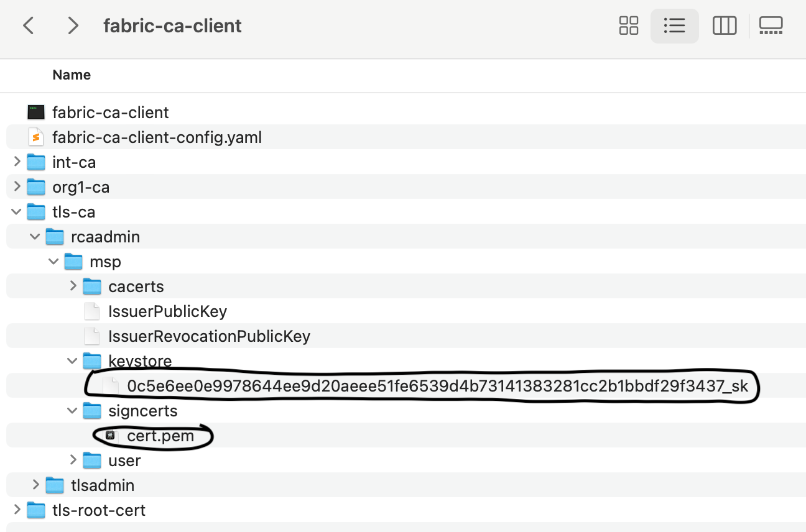Switch to icon grid view
The width and height of the screenshot is (806, 532).
point(629,25)
